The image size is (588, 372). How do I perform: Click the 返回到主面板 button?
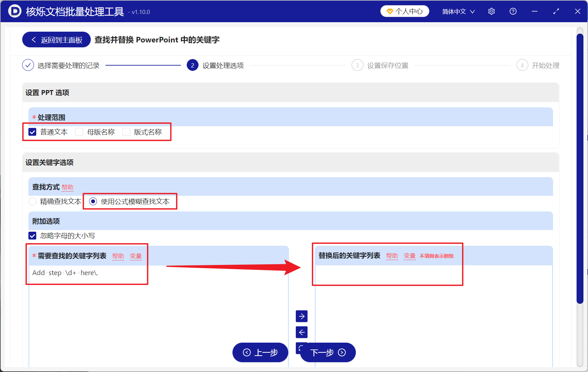56,39
